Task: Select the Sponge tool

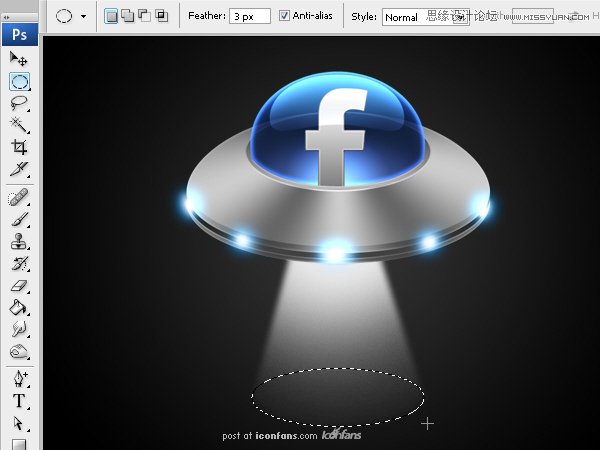Action: pyautogui.click(x=19, y=351)
